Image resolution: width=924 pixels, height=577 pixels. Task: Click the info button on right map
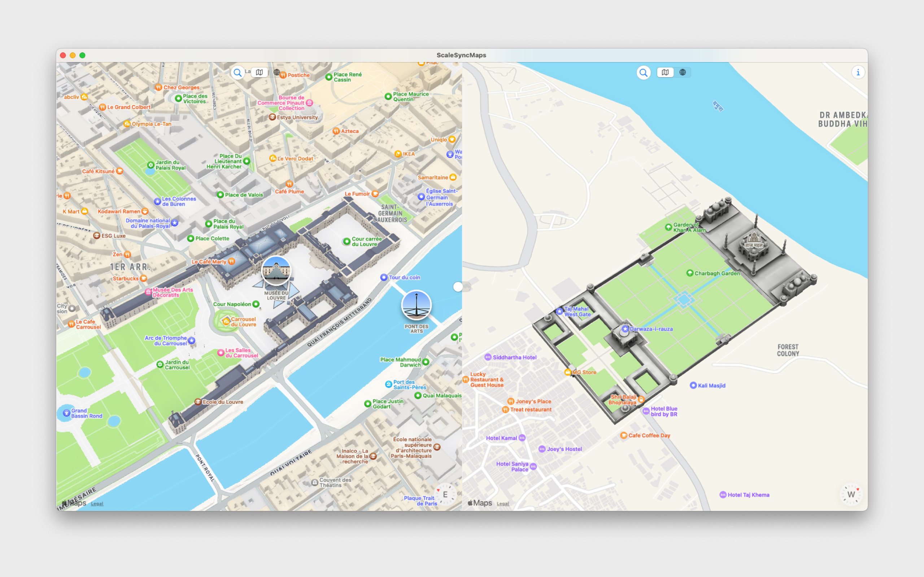point(858,72)
